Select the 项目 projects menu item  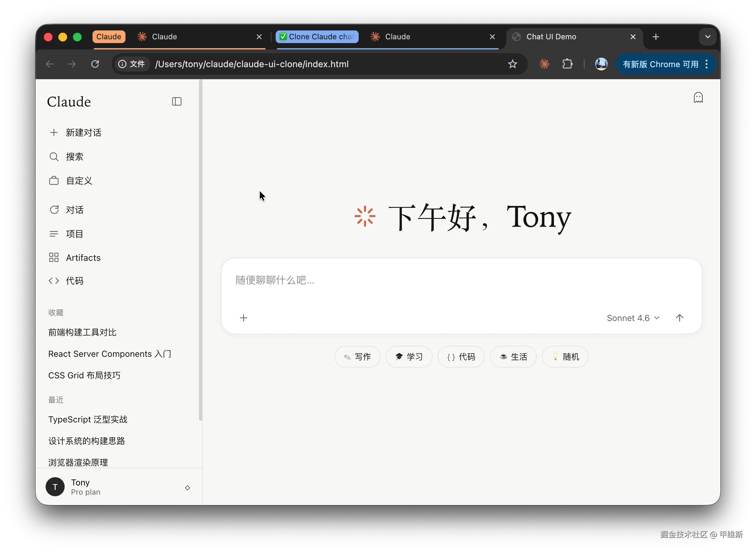pos(74,234)
